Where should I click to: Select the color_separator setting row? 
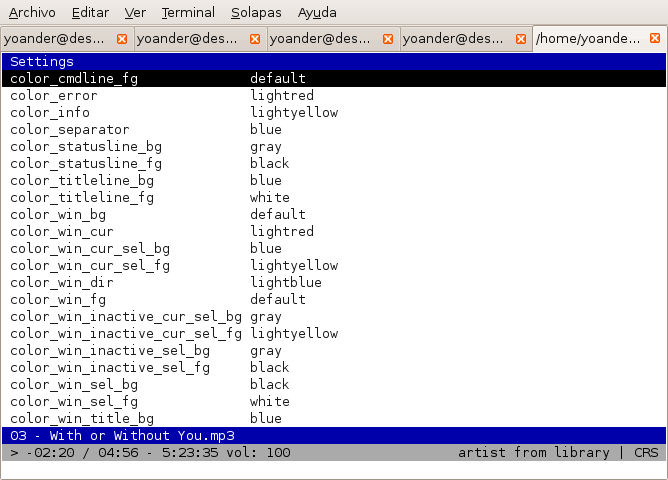click(334, 129)
